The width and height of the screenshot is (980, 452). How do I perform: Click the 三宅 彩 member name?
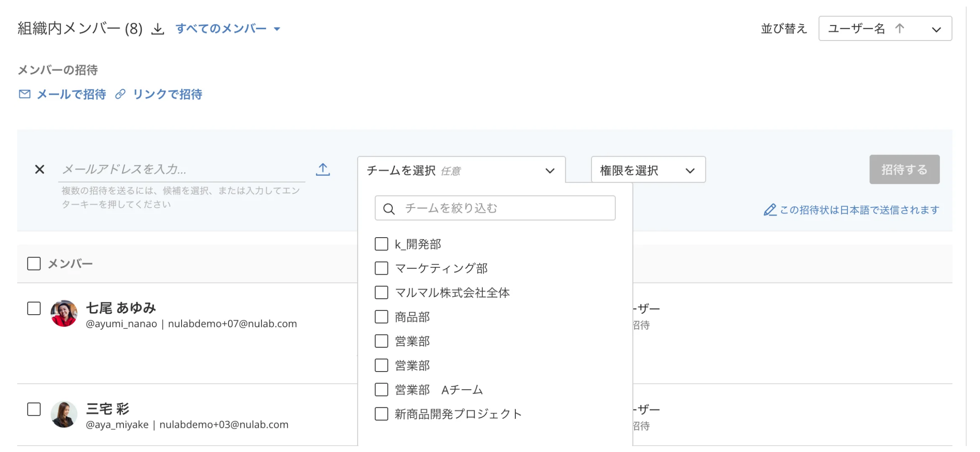click(x=108, y=409)
